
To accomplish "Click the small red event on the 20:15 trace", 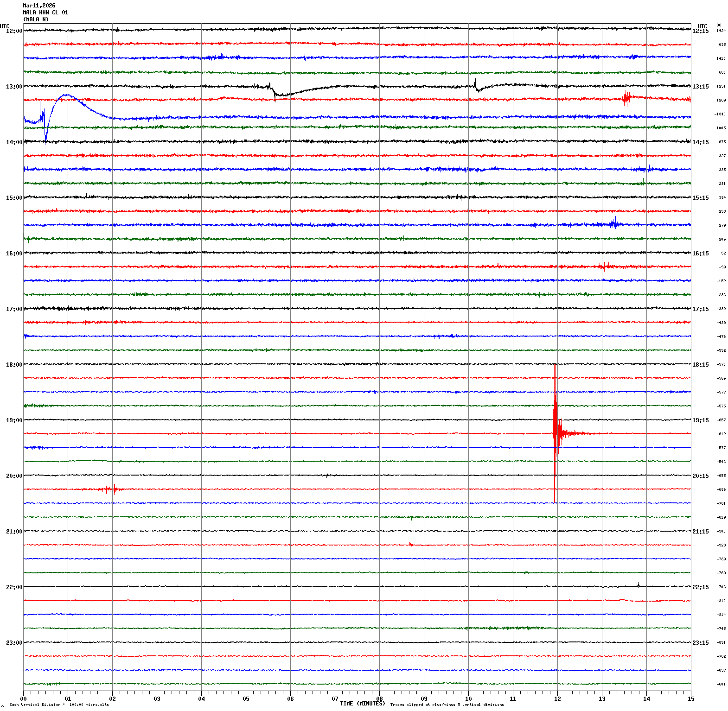I will coord(111,489).
